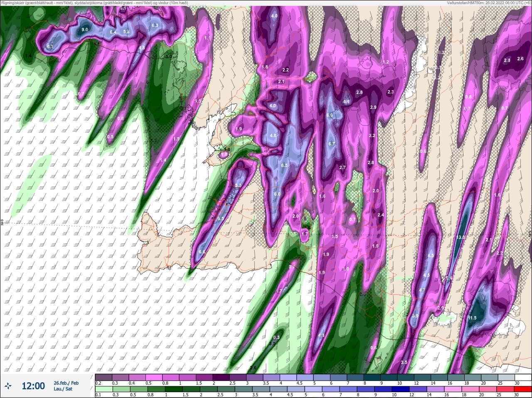Pick the darkest green 1–1.5 swatch in legend

click(174, 389)
